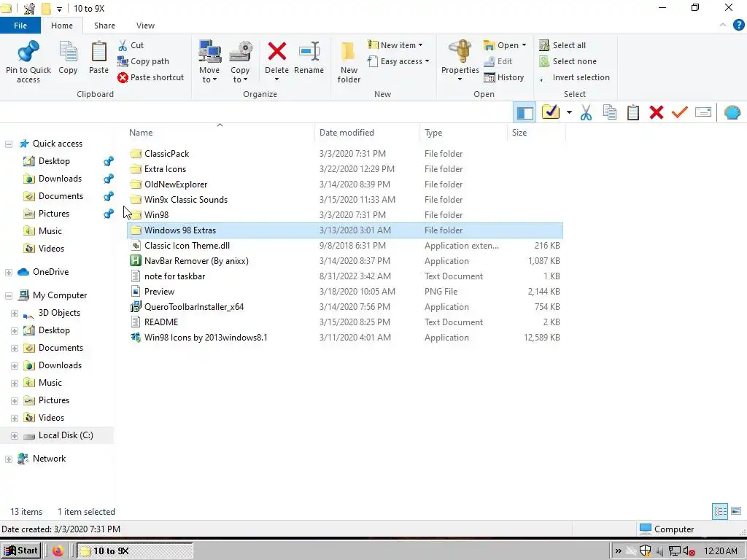Toggle item checkboxes toolbar button

(550, 112)
